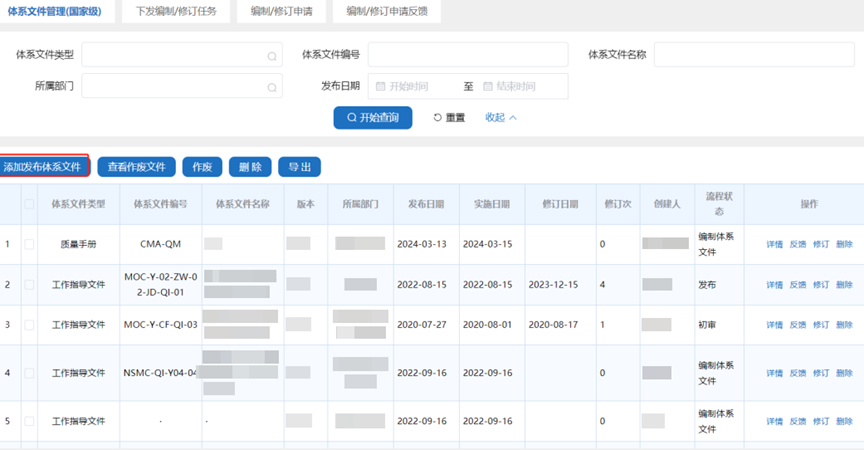
Task: Click 添加发布体系文件 button
Action: pyautogui.click(x=44, y=167)
